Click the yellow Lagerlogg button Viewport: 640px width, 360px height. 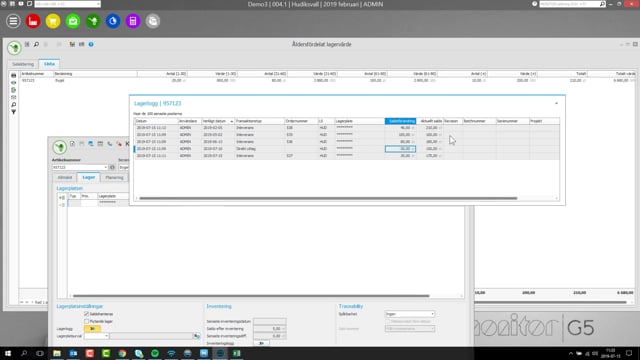pyautogui.click(x=93, y=329)
